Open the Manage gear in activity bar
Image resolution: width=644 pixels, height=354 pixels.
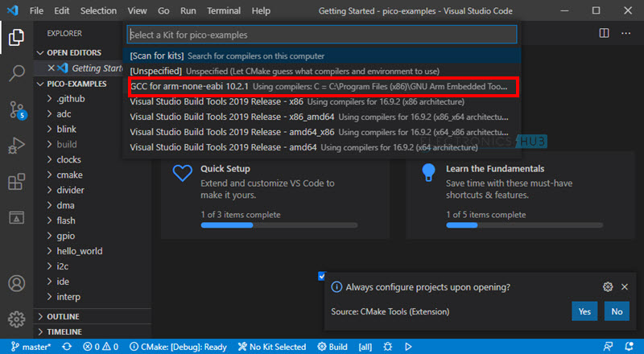click(x=17, y=319)
